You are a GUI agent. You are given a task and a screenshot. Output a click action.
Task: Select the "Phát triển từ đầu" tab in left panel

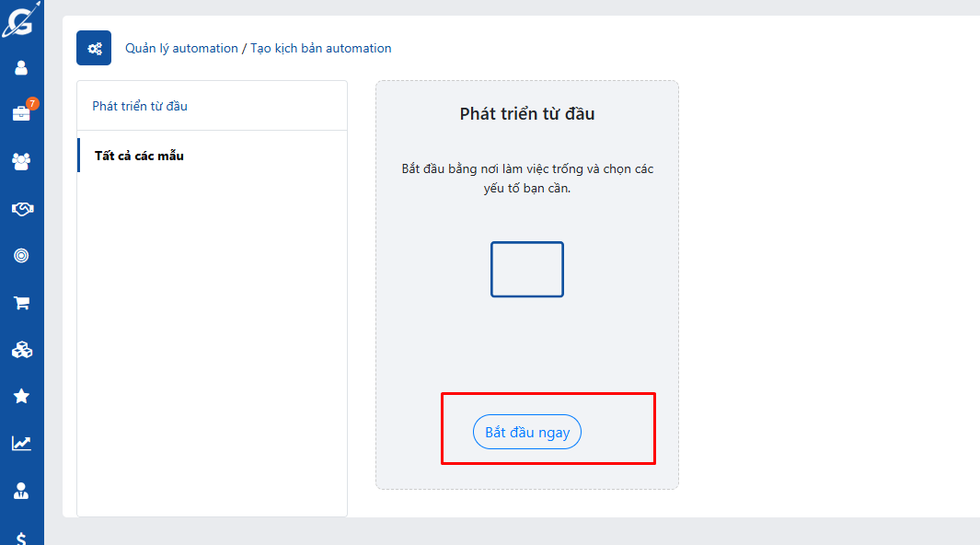140,106
